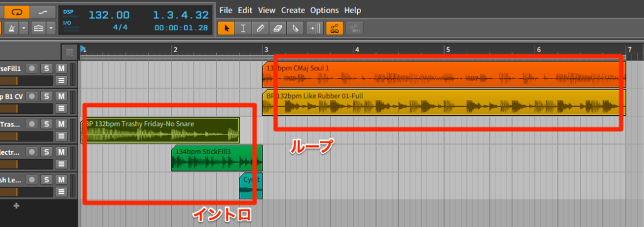Choose the pencil draw tool
Image resolution: width=644 pixels, height=227 pixels.
point(260,28)
